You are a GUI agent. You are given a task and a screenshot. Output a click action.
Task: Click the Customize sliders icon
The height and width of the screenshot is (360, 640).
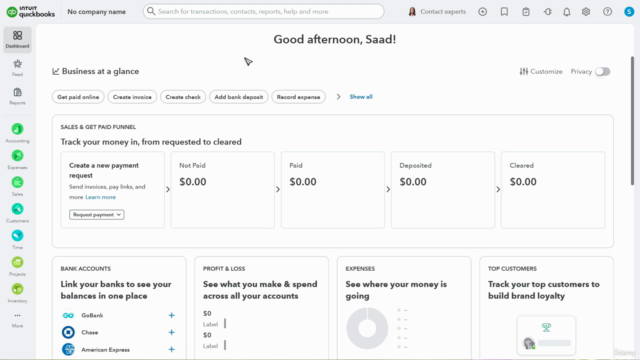tap(524, 71)
